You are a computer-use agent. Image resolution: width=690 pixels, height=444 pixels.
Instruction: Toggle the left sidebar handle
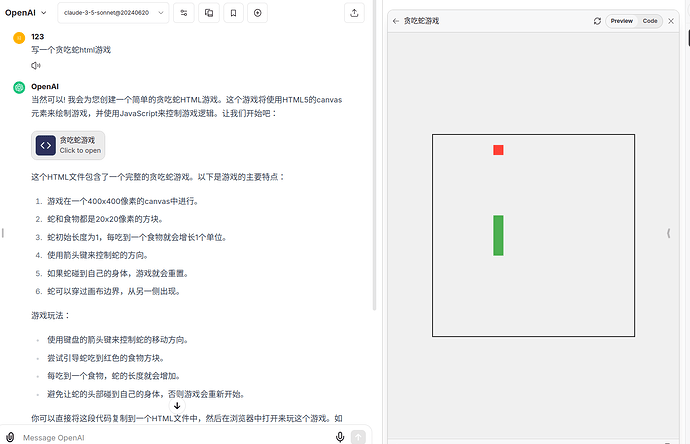[x=3, y=233]
